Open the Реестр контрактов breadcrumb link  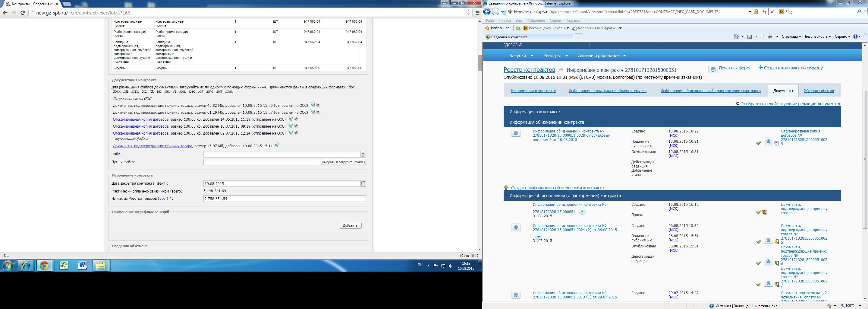(x=529, y=70)
